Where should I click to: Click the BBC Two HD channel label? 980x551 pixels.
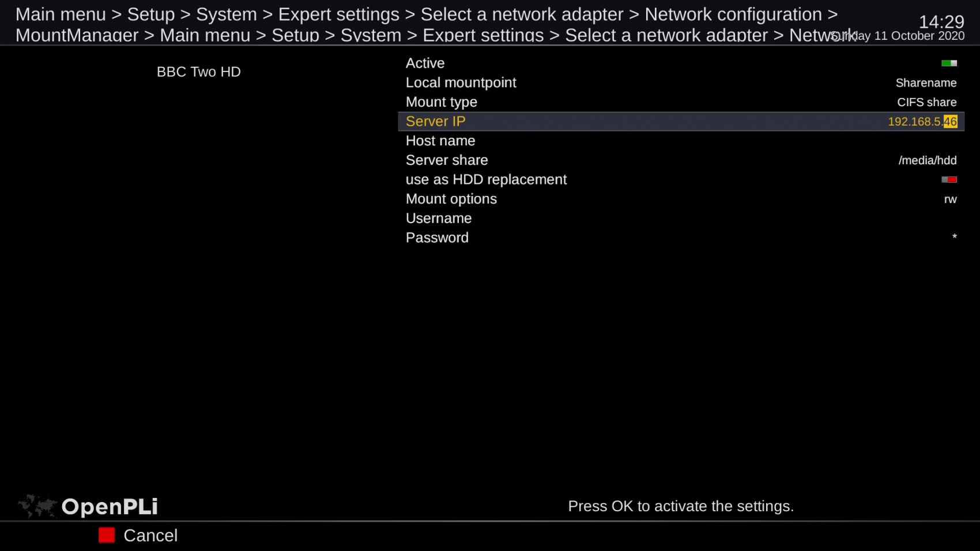tap(198, 72)
